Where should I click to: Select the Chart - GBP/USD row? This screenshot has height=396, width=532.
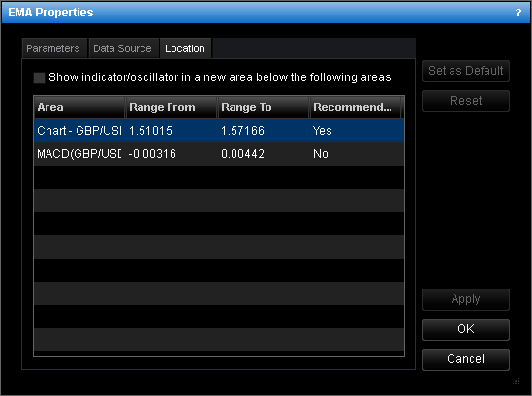[x=219, y=131]
